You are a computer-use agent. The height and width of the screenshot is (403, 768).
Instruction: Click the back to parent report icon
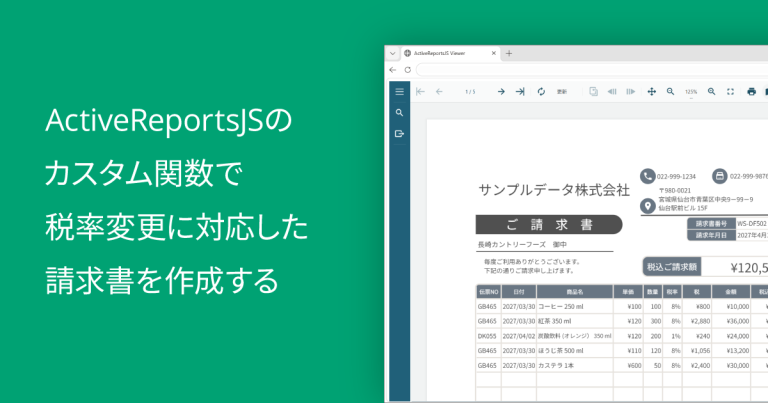(x=593, y=92)
